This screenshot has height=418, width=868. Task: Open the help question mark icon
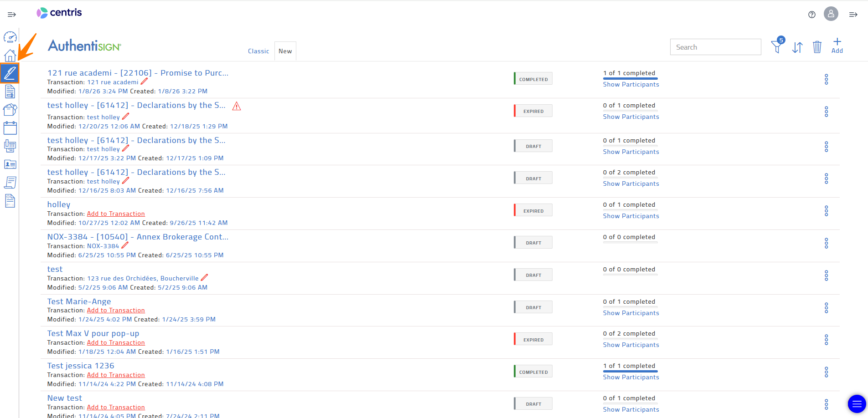pyautogui.click(x=812, y=15)
